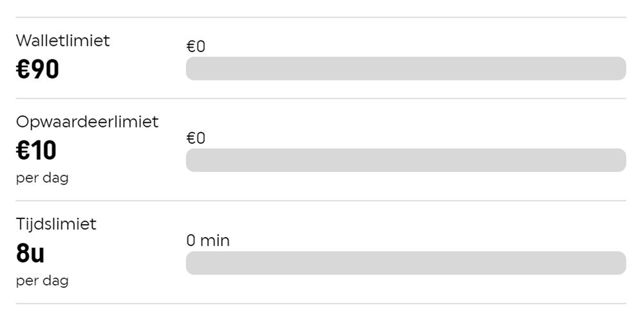Viewport: 644px width, 322px height.
Task: Click the "0 min" usage text
Action: coord(208,241)
